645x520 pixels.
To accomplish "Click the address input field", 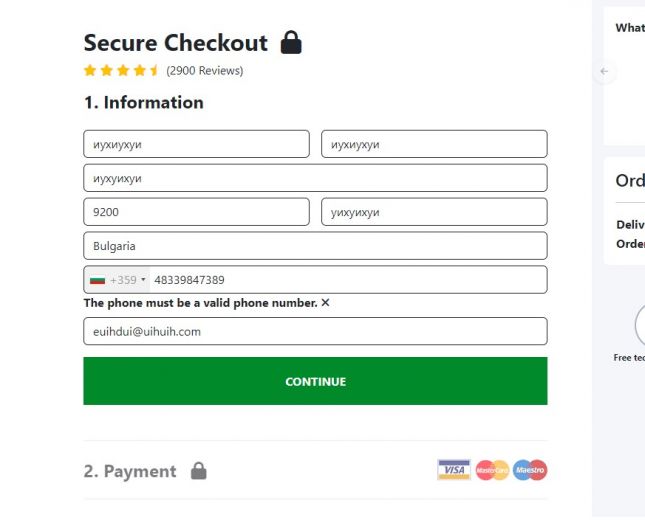I will (315, 178).
